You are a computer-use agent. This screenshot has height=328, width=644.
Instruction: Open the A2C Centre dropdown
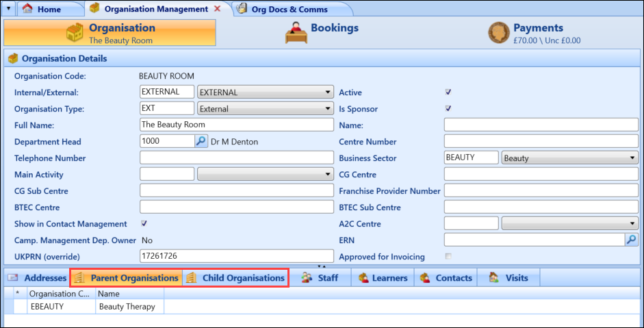click(570, 223)
